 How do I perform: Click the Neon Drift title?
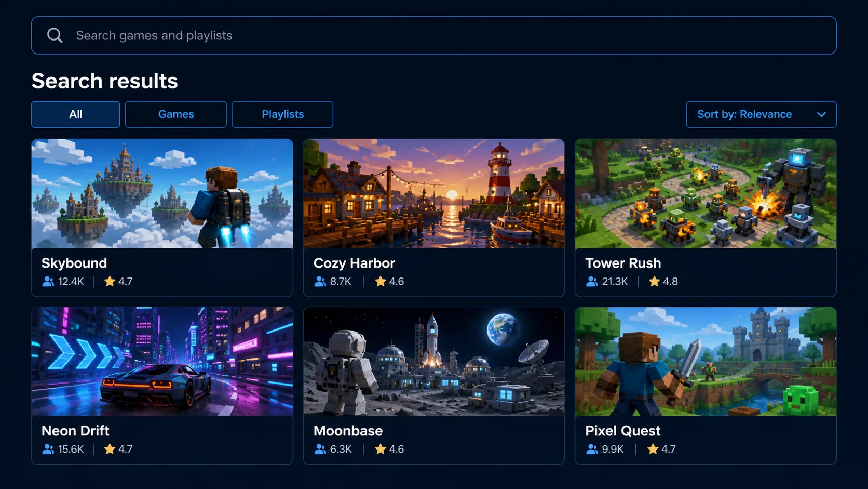75,431
